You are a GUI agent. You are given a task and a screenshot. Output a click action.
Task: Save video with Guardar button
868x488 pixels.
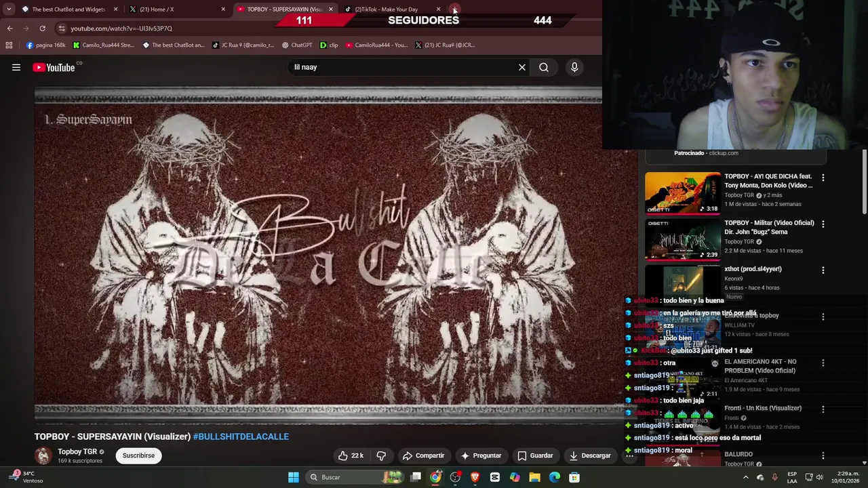click(535, 455)
